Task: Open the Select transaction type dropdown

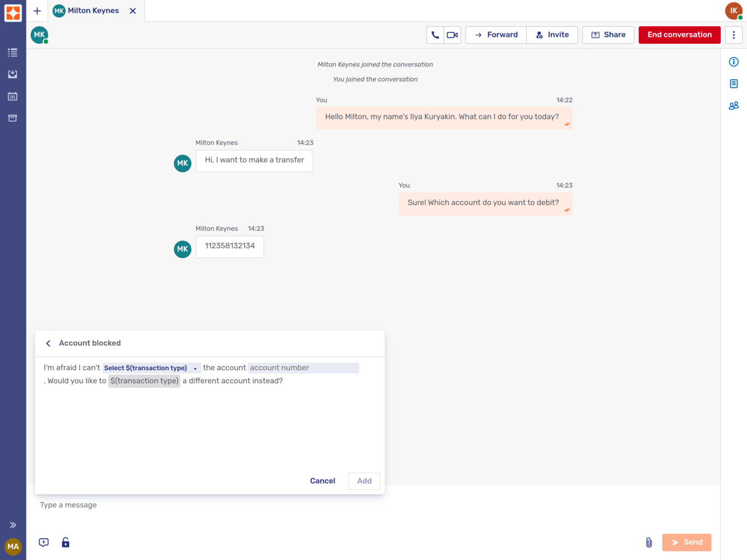Action: tap(151, 367)
